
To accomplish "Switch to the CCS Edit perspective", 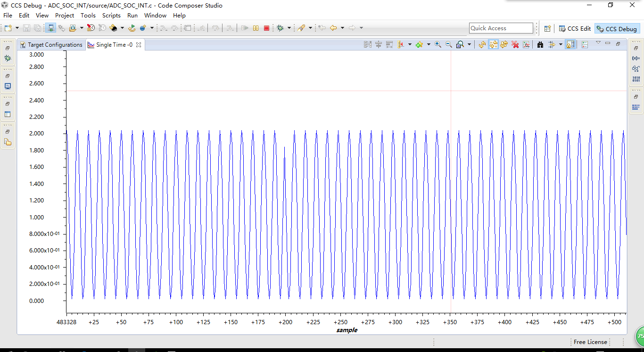I will [x=575, y=28].
